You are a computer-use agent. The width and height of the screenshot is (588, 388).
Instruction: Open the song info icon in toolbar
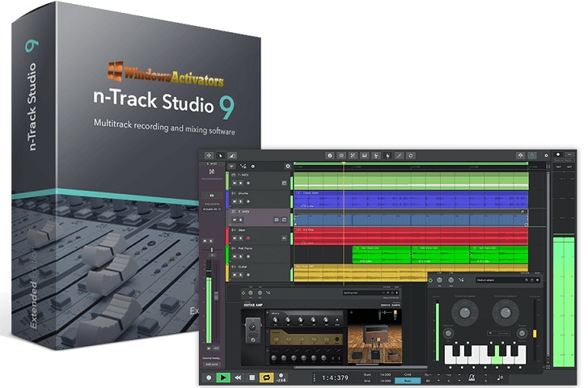pos(330,155)
